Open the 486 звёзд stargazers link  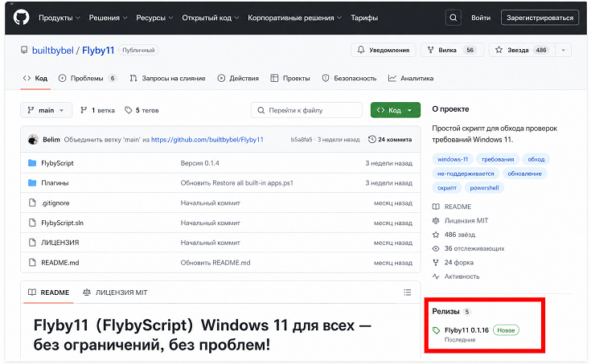459,235
